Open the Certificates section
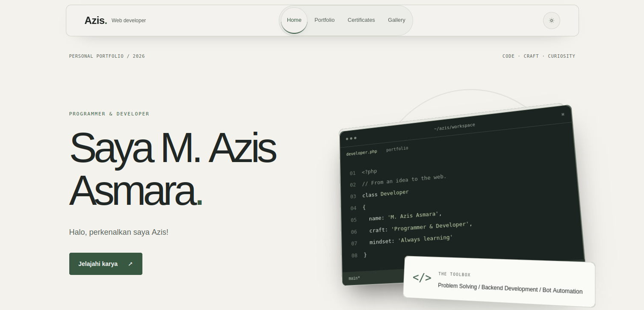Image resolution: width=644 pixels, height=310 pixels. click(361, 20)
